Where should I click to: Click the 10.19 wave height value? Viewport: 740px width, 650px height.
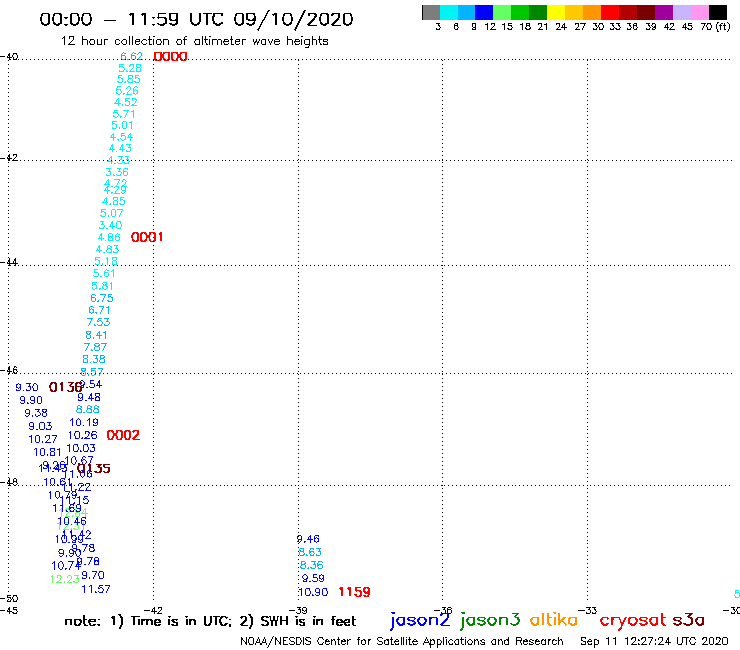pos(84,422)
